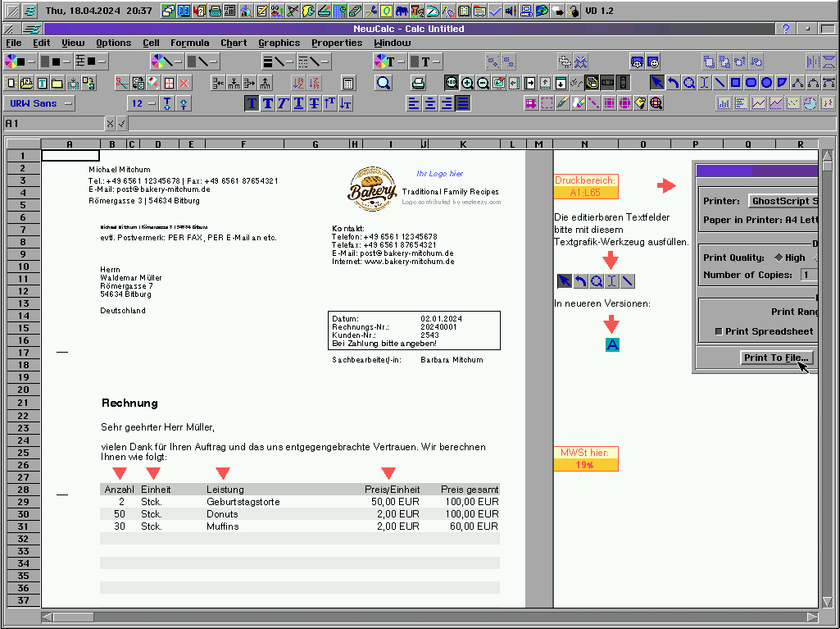Open the URW Sans font dropdown
840x629 pixels.
click(x=39, y=103)
